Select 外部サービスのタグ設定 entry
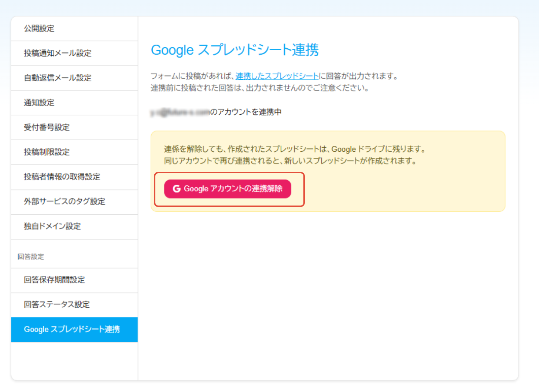The image size is (539, 392). click(74, 202)
